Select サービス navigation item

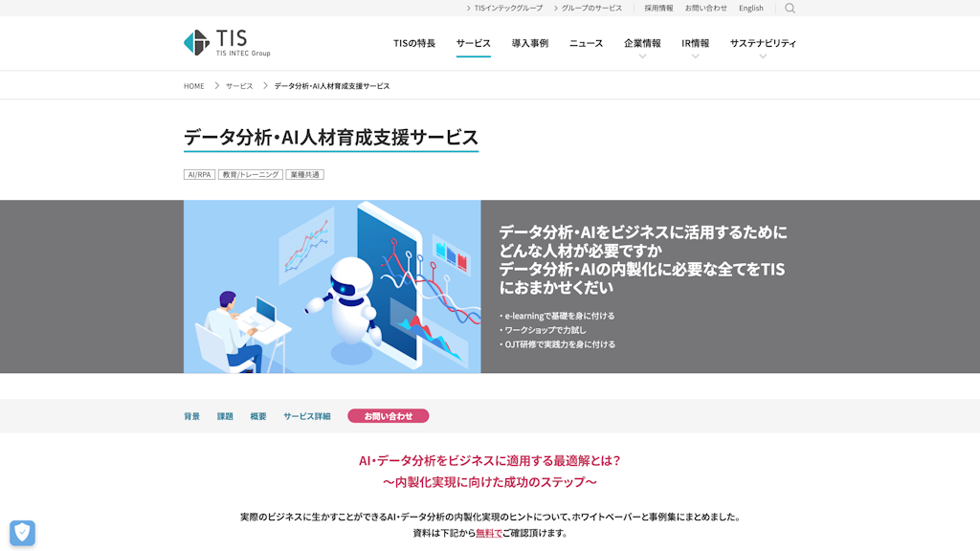tap(473, 43)
